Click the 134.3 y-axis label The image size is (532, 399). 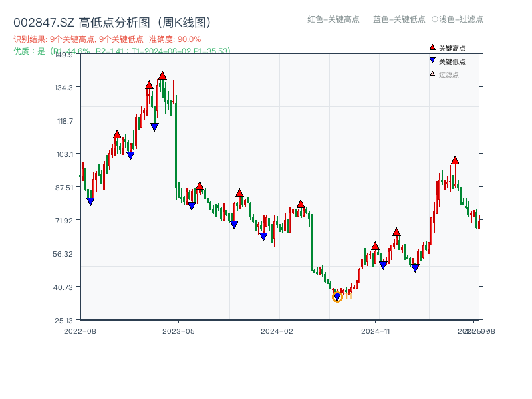63,88
